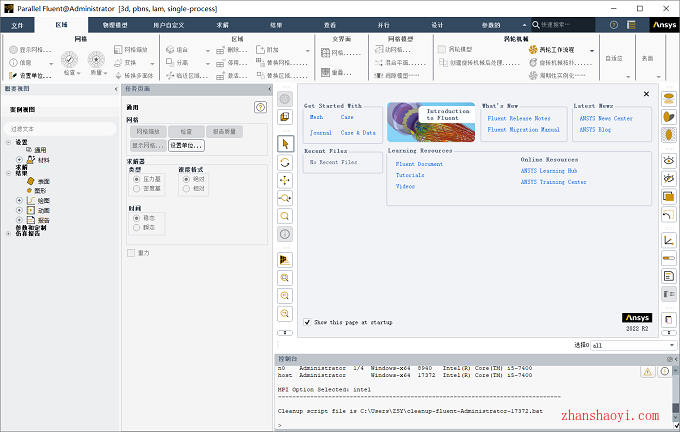The height and width of the screenshot is (432, 680).
Task: Click the 删除 delete zone ribbon icon
Action: pyautogui.click(x=220, y=50)
